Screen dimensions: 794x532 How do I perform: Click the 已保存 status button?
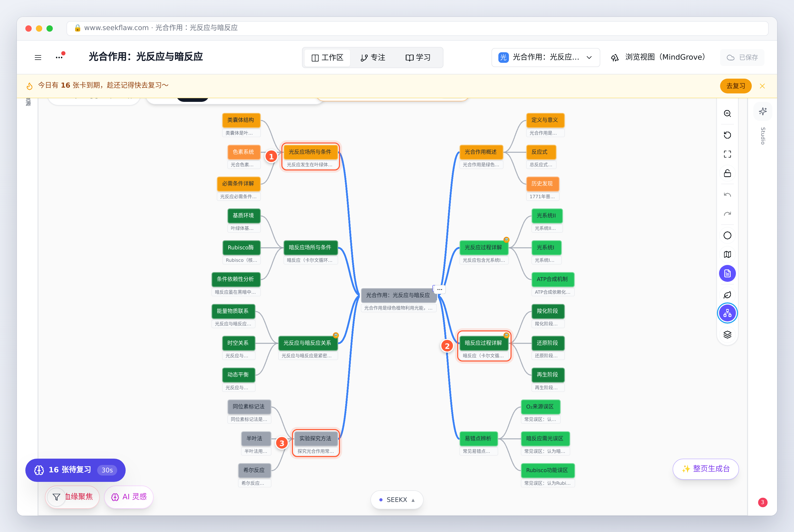(742, 57)
